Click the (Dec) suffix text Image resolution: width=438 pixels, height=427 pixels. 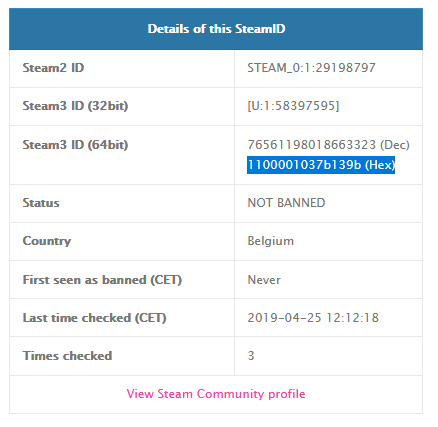tap(395, 145)
